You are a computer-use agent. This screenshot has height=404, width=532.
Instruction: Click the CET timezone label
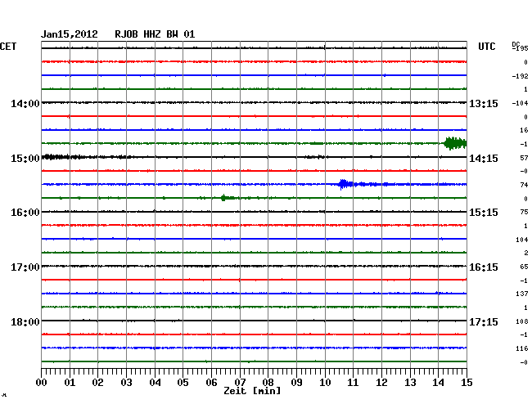(8, 47)
